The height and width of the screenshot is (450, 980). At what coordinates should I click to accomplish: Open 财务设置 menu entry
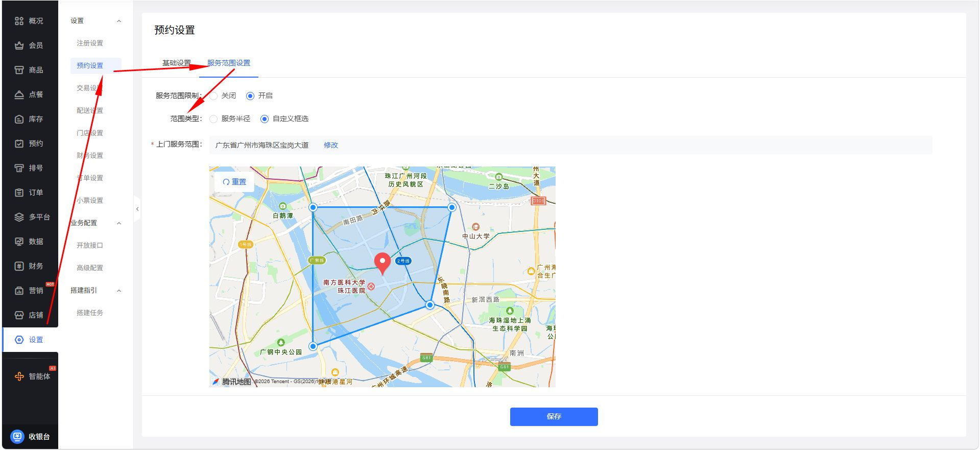(90, 156)
